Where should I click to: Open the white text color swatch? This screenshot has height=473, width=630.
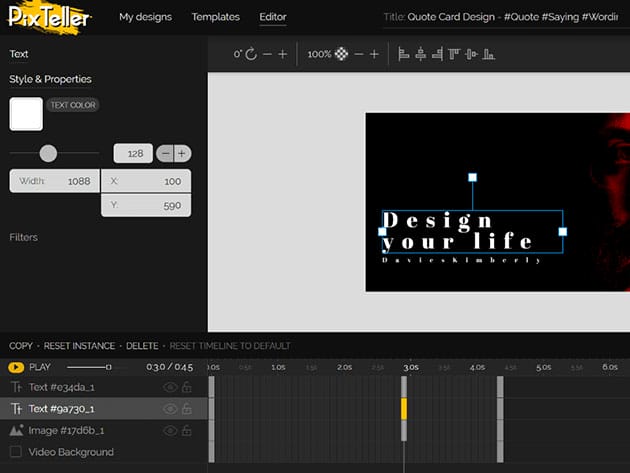[x=26, y=114]
